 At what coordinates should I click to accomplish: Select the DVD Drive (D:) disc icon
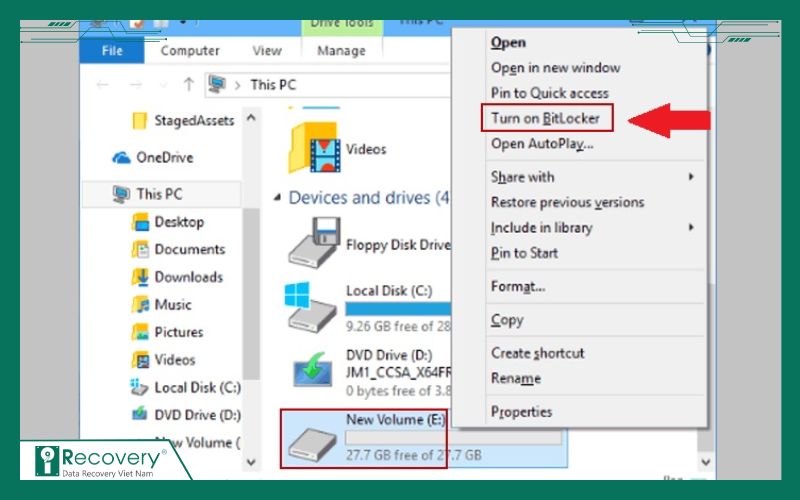click(x=313, y=371)
